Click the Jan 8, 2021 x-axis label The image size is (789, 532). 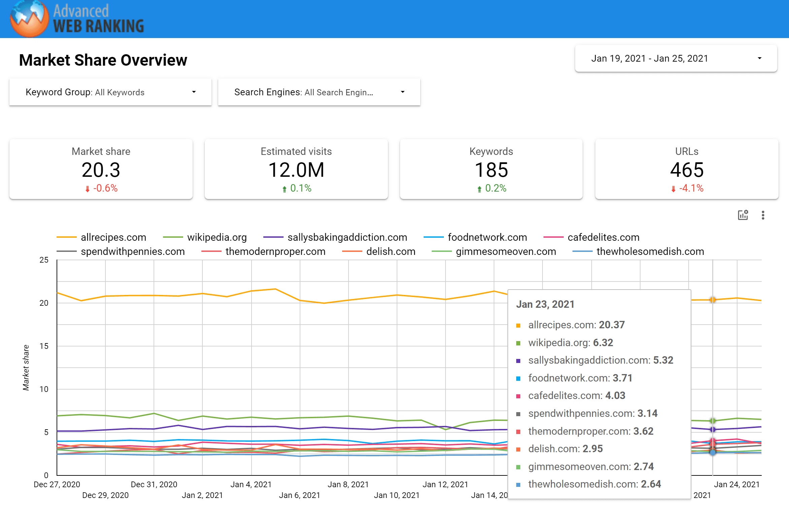tap(348, 485)
